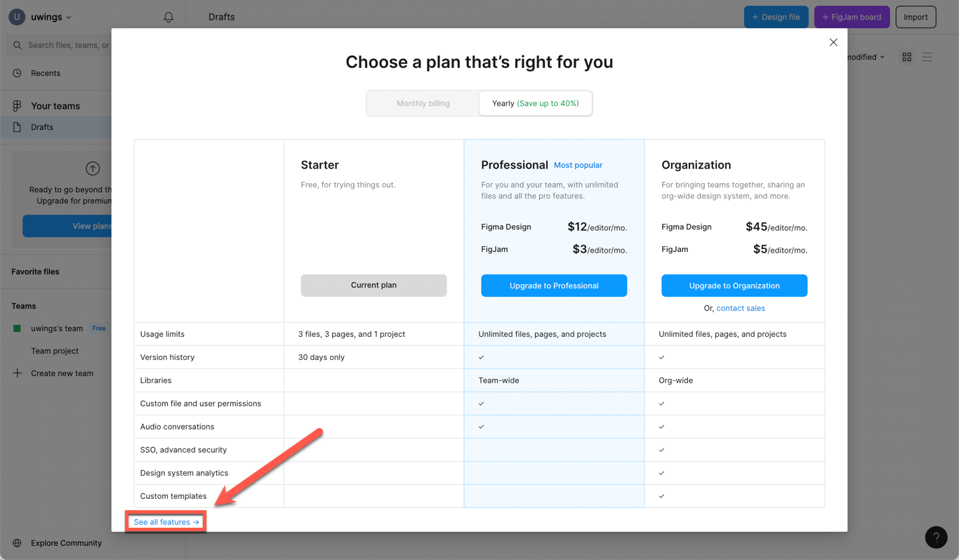This screenshot has height=560, width=959.
Task: Open Drafts in the sidebar
Action: (x=42, y=127)
